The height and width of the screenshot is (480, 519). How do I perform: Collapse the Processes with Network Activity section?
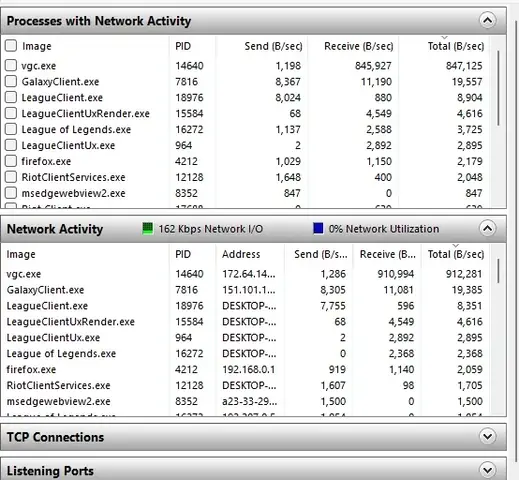(x=487, y=21)
